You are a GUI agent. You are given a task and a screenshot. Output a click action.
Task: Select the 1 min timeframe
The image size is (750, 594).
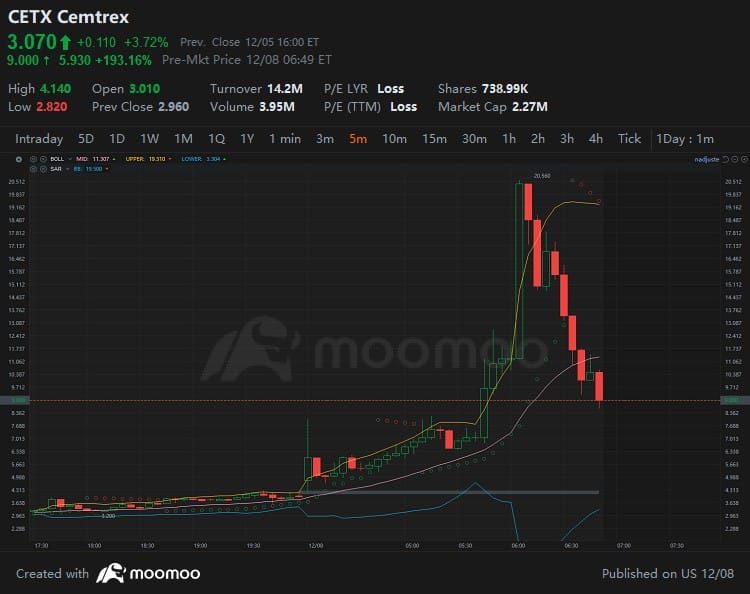[284, 139]
